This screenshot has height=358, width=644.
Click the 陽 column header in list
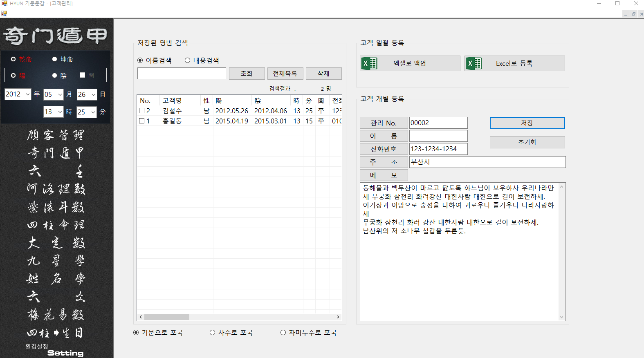pyautogui.click(x=232, y=101)
